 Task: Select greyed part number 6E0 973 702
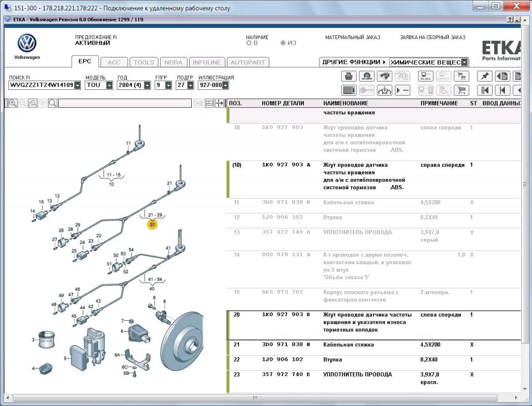(282, 292)
